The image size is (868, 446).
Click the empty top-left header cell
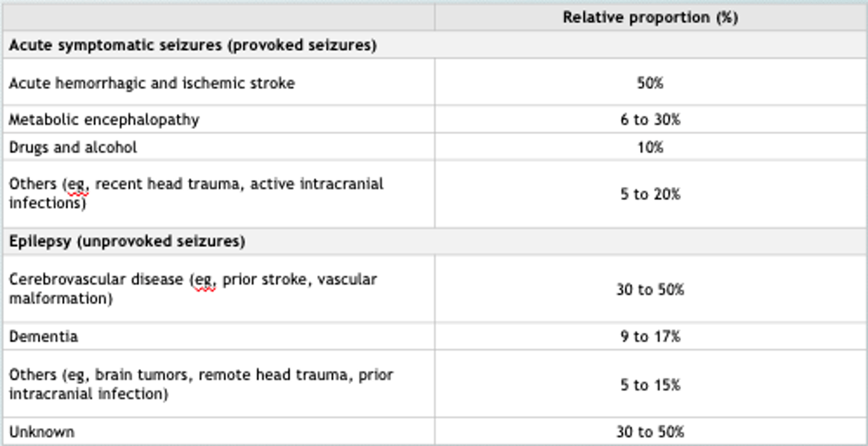click(x=218, y=17)
